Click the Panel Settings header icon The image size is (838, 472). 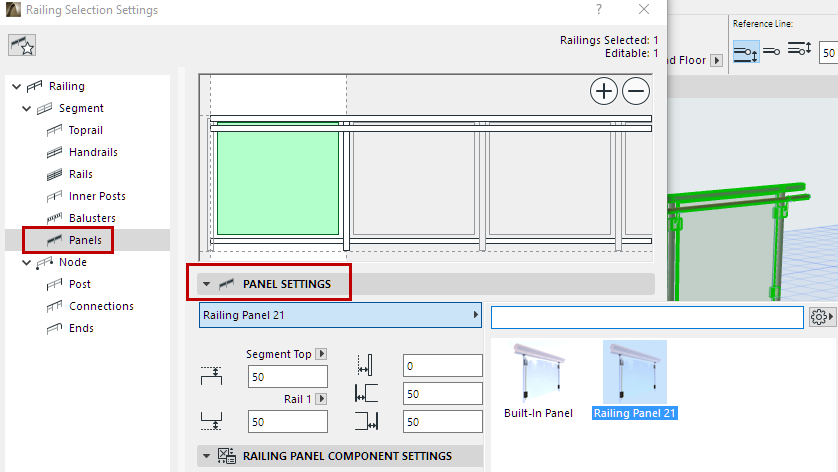tap(227, 284)
